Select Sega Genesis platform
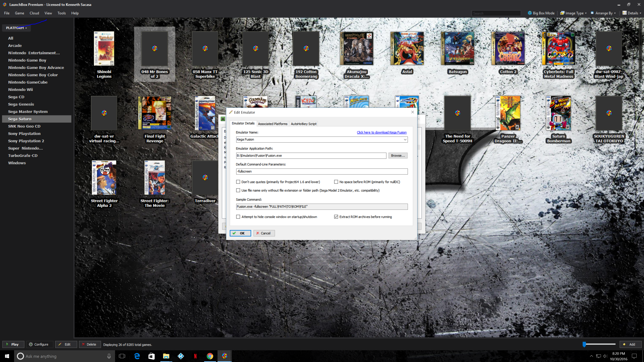Image resolution: width=644 pixels, height=362 pixels. click(21, 104)
